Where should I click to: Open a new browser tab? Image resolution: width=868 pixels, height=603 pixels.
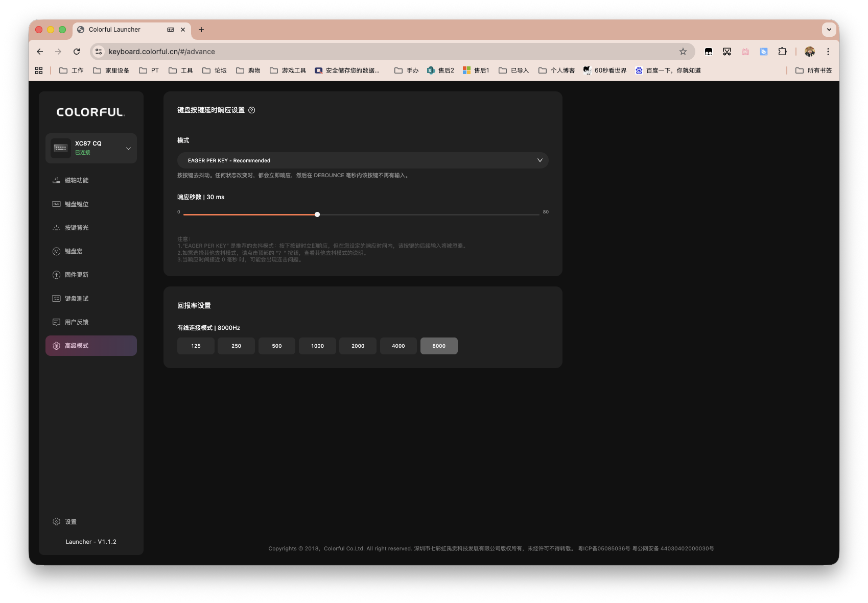201,30
